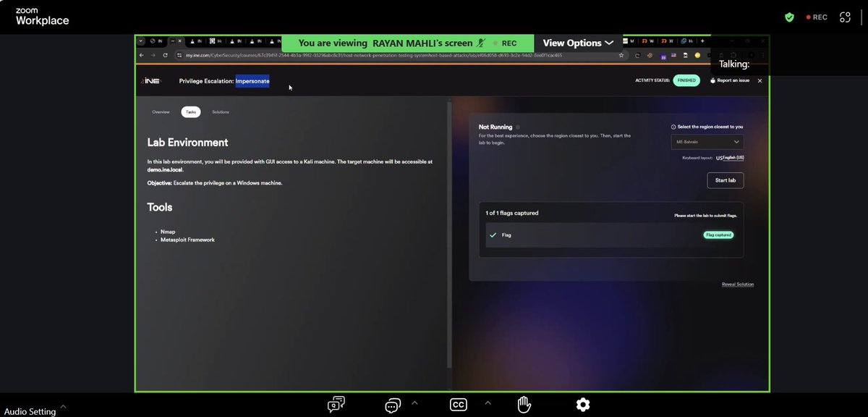Click the green encryption shield icon
The image size is (868, 417).
pyautogui.click(x=789, y=17)
